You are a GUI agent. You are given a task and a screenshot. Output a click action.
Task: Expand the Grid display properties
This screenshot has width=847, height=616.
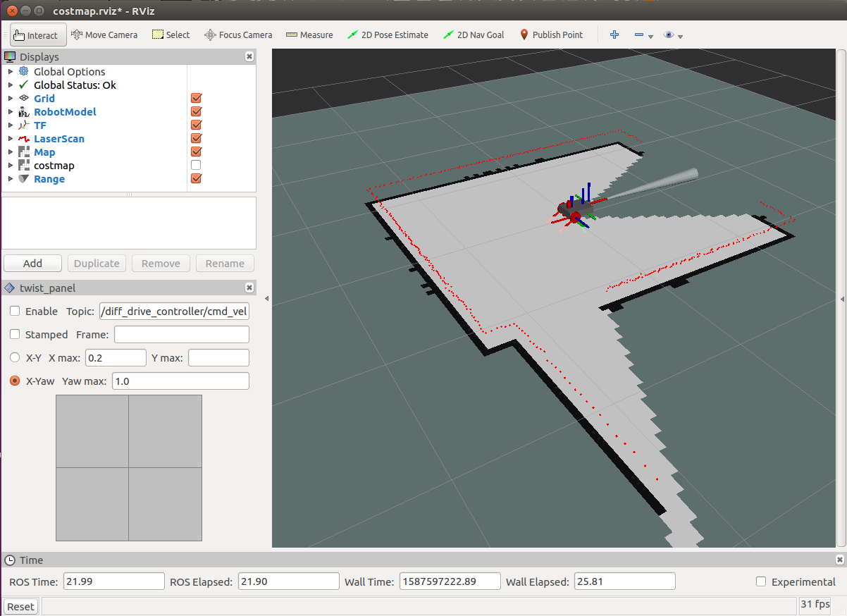tap(10, 98)
